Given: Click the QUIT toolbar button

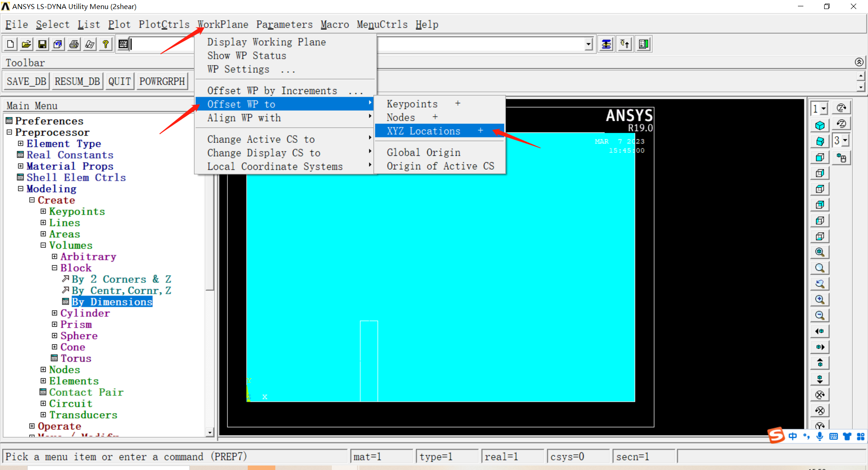Looking at the screenshot, I should pos(119,81).
